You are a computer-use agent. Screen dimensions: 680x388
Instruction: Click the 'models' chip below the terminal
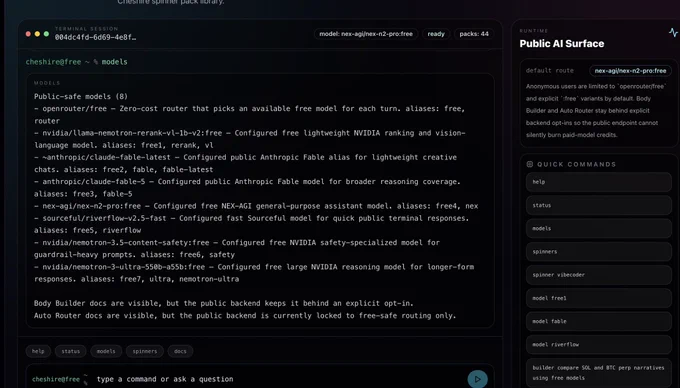[106, 351]
